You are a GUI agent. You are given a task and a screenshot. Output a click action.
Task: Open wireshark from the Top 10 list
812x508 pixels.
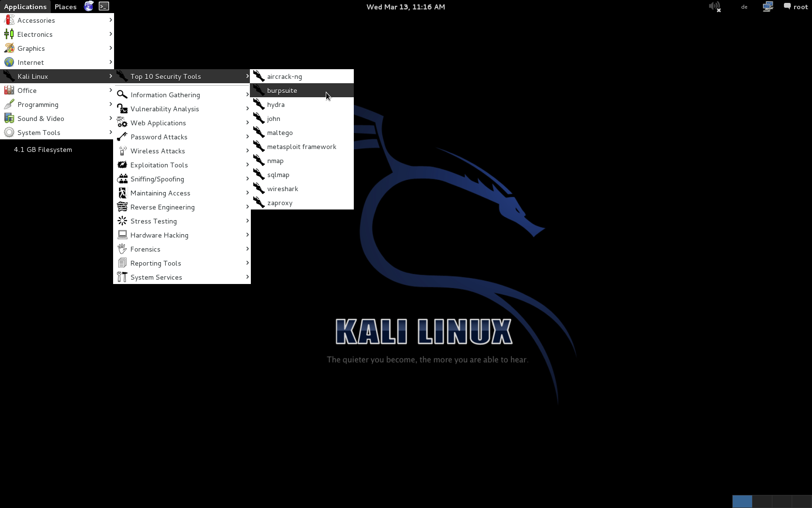(x=302, y=189)
